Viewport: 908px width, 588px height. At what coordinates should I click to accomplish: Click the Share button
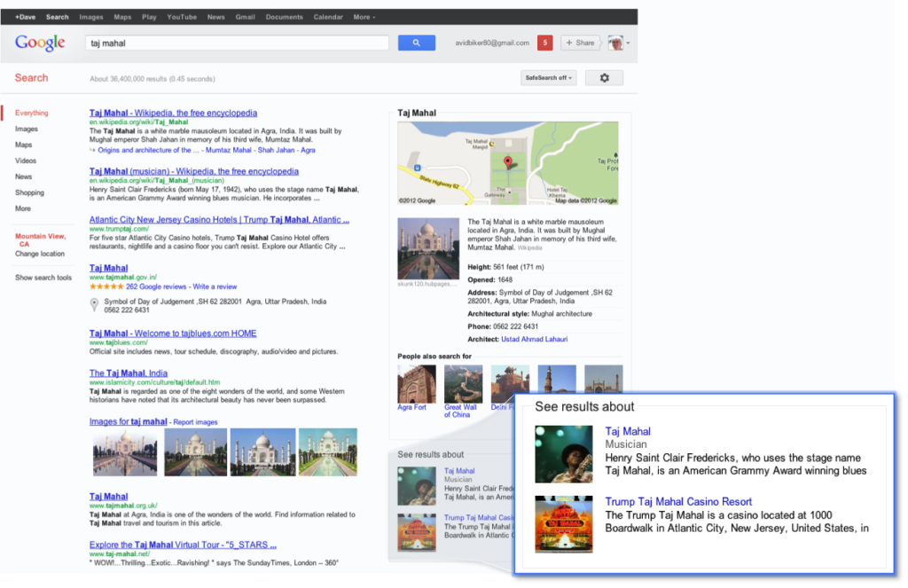pyautogui.click(x=580, y=43)
